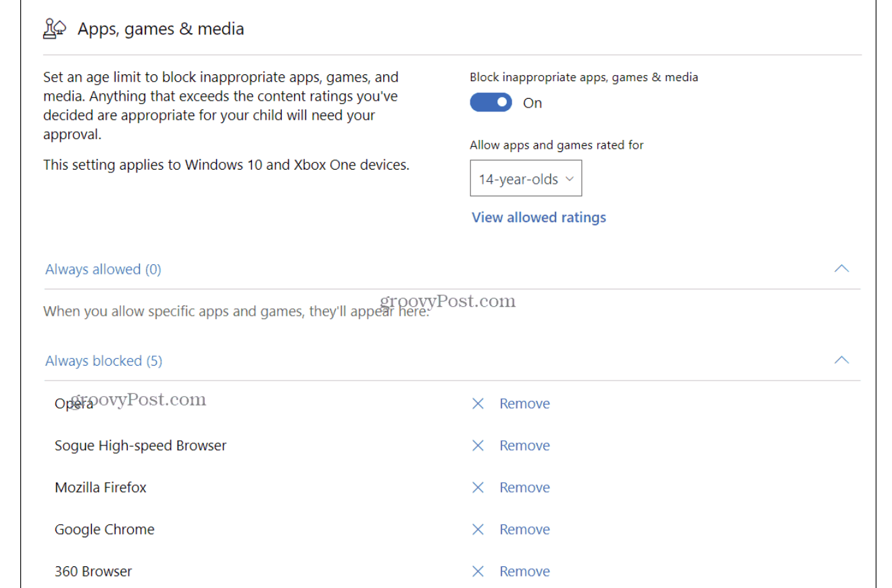Click the Windows 10 and Xbox One note
Screen dimensions: 892x588
coord(226,165)
